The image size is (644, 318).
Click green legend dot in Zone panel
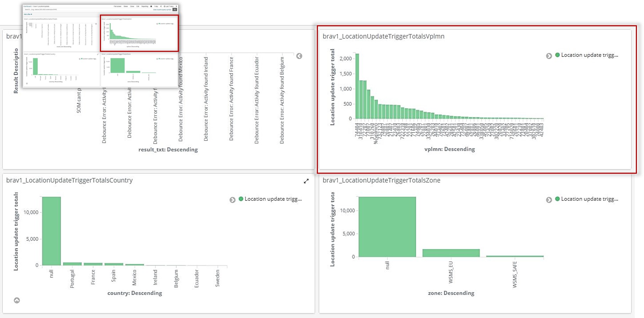(558, 199)
